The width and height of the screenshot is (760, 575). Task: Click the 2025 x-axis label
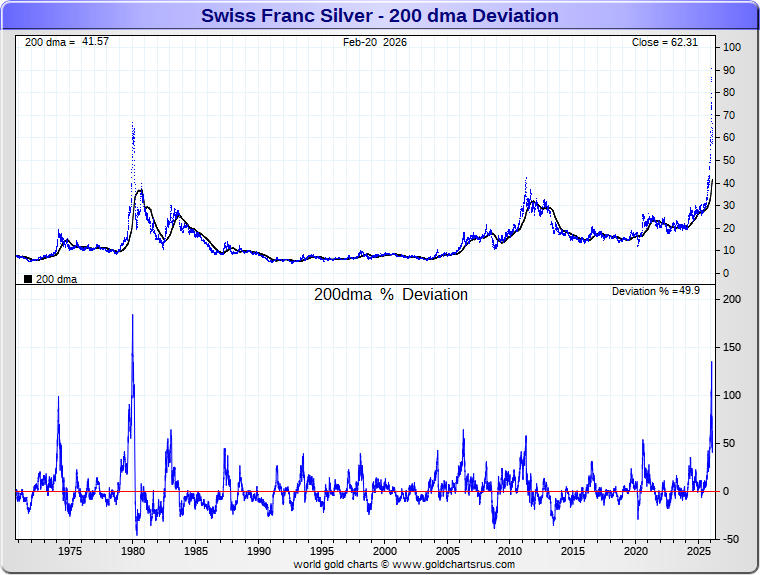tap(699, 551)
